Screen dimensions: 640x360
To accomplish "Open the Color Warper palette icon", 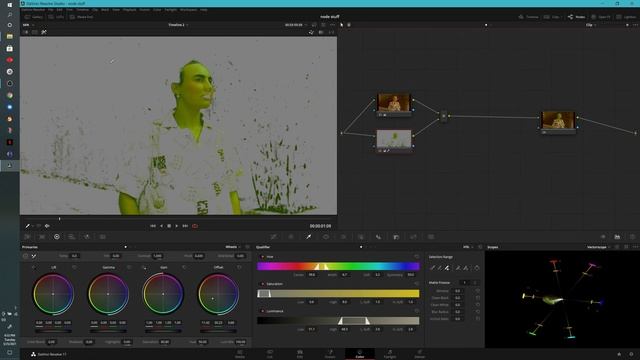I will (291, 237).
